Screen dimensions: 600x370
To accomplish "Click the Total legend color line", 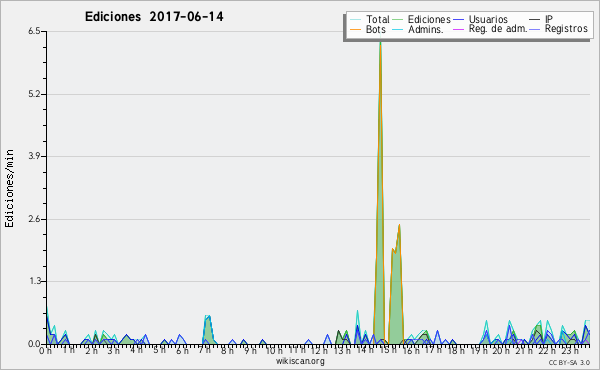I will (x=355, y=20).
